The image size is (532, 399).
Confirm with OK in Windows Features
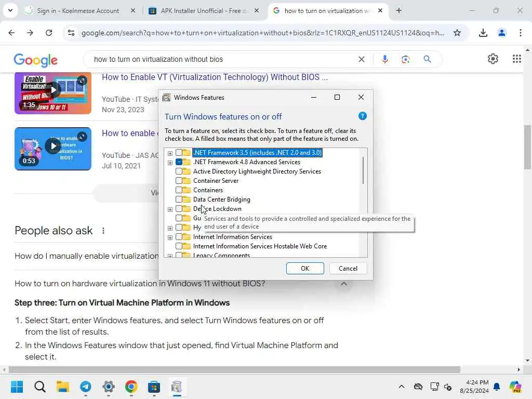(304, 269)
